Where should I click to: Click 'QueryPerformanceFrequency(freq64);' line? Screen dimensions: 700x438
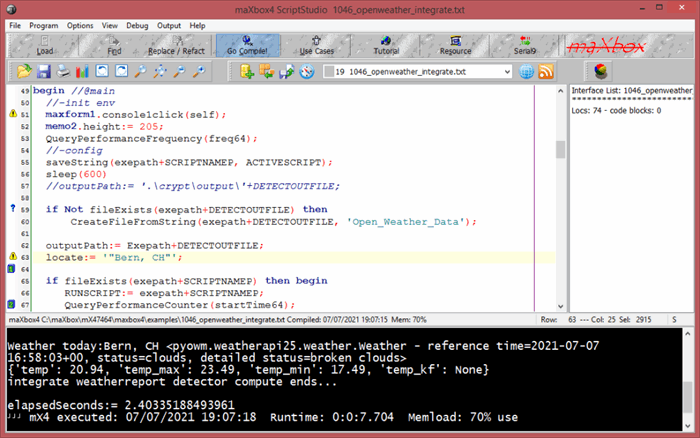(x=151, y=139)
